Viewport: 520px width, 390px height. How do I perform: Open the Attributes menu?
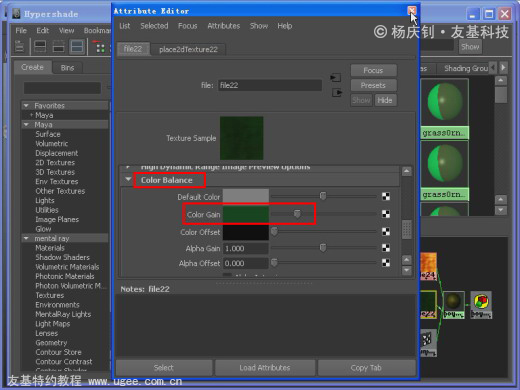coord(224,26)
